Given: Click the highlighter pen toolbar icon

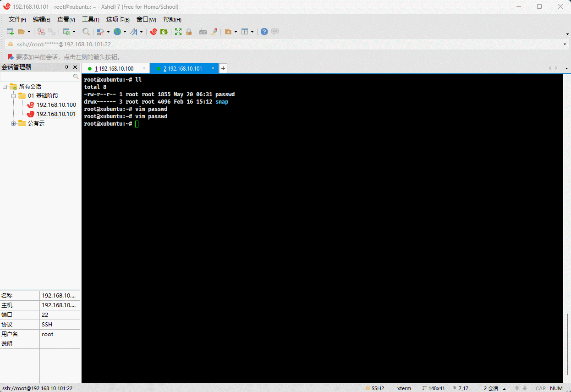Looking at the screenshot, I should click(214, 32).
